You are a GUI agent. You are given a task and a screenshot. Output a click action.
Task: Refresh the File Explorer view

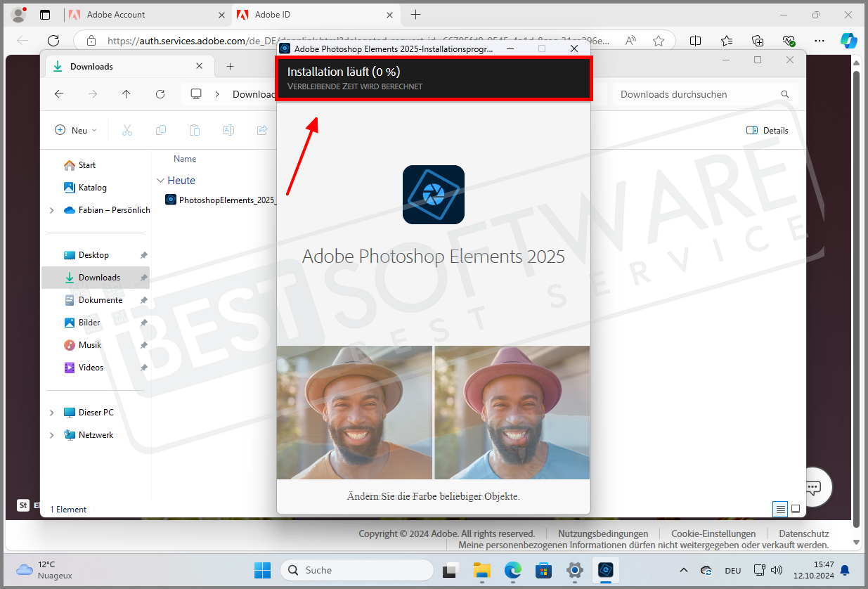pos(160,94)
